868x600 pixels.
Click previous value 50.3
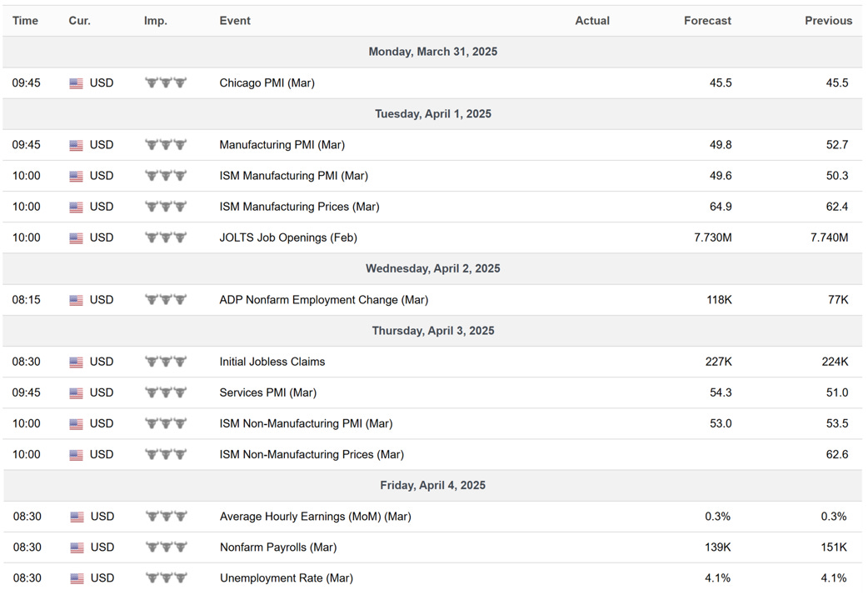pyautogui.click(x=837, y=176)
